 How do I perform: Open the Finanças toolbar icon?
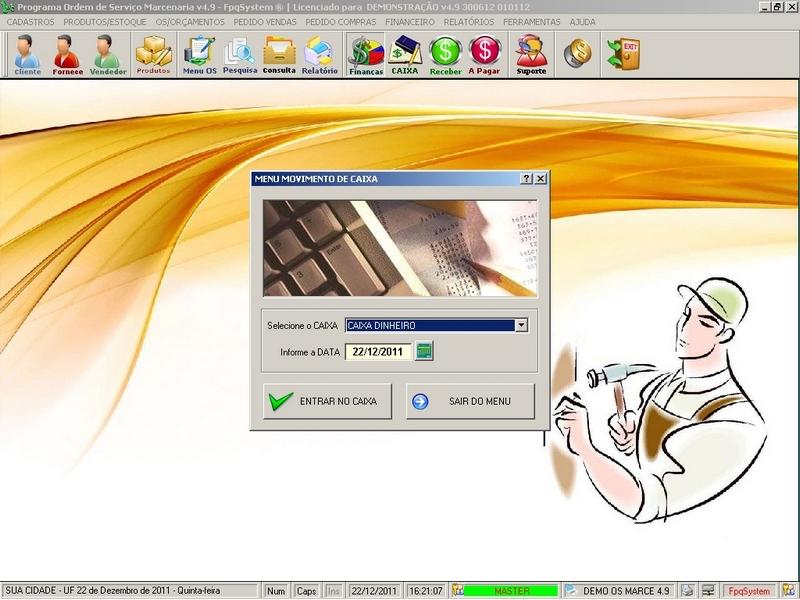366,55
